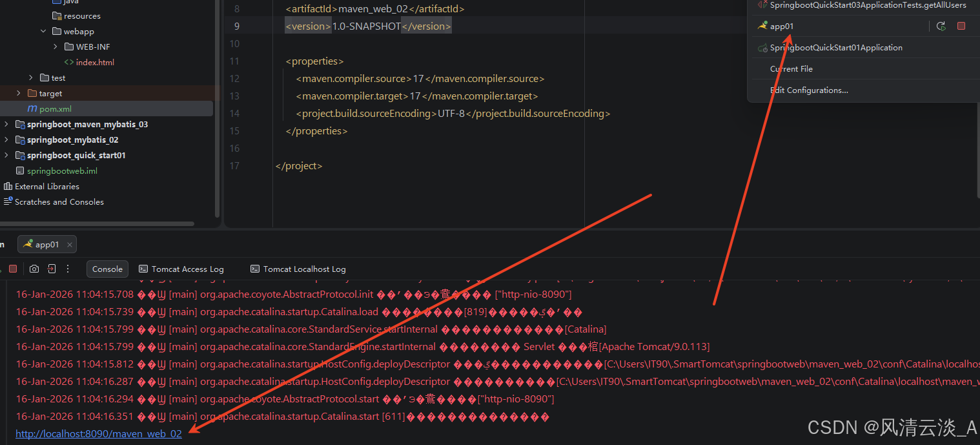Click the Maven icon of pom.xml
980x445 pixels.
(32, 109)
